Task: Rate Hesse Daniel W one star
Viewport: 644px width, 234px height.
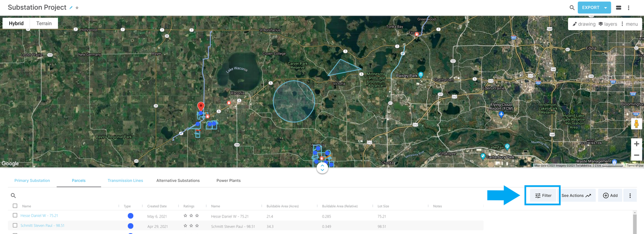Action: 185,216
